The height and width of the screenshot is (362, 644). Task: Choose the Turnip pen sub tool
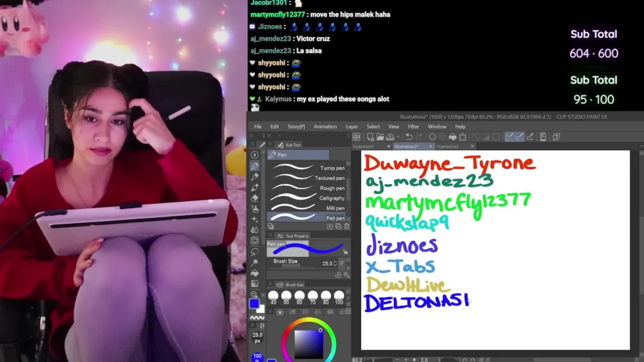click(x=307, y=168)
